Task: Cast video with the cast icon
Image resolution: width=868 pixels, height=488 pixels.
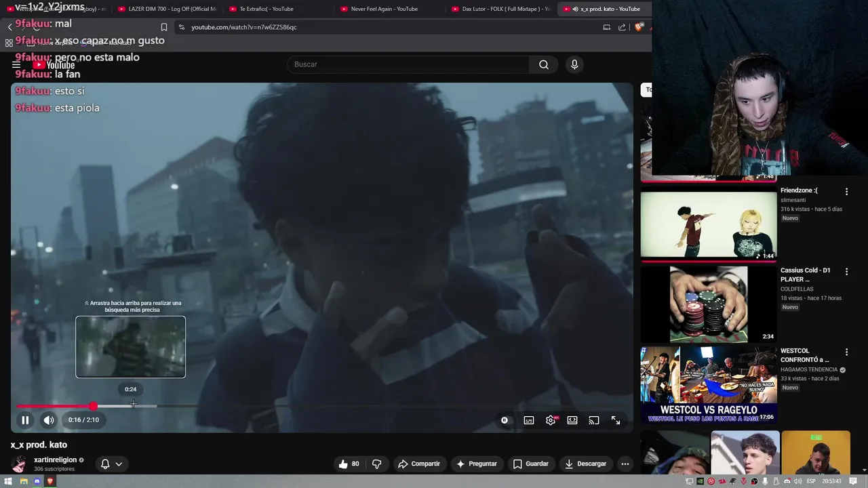Action: pyautogui.click(x=594, y=420)
